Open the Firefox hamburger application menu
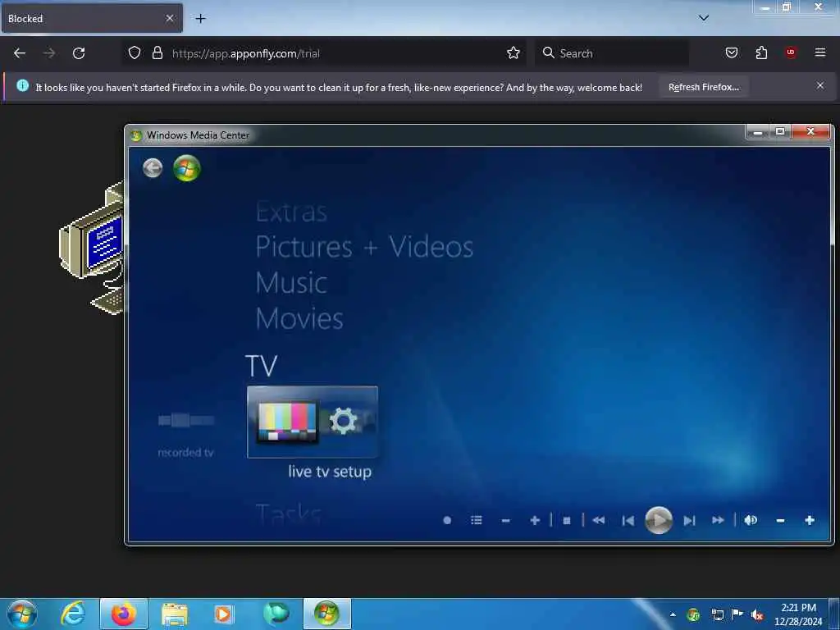 pos(820,52)
